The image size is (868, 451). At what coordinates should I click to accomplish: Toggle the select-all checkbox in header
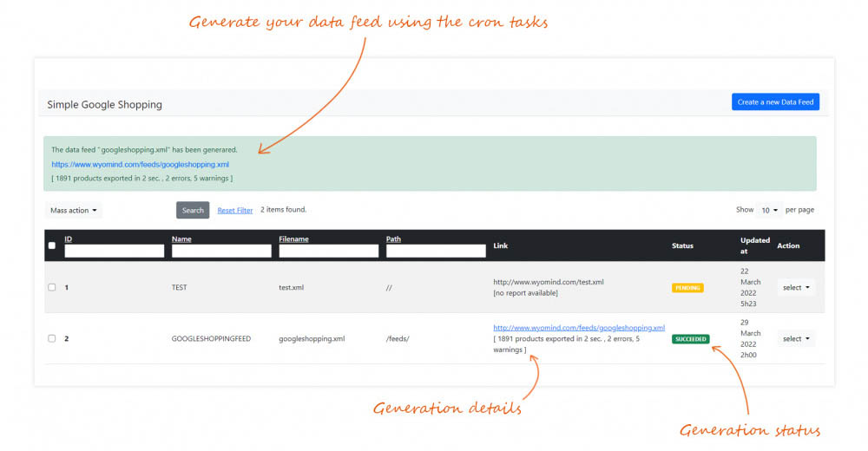click(52, 245)
